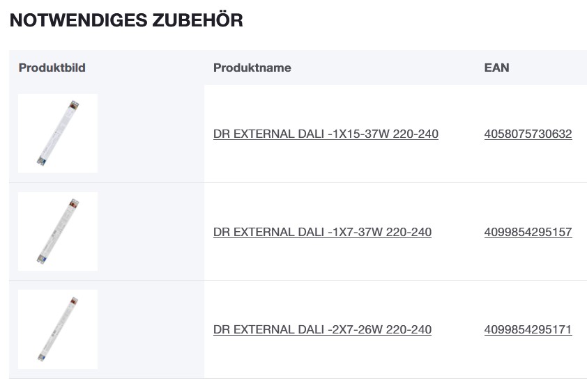Click the Produktname column header
Screen dimensions: 587x392
(x=252, y=68)
